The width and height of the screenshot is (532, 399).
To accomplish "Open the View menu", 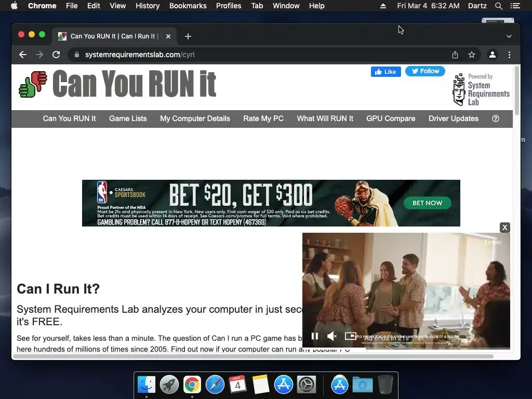I will [118, 6].
